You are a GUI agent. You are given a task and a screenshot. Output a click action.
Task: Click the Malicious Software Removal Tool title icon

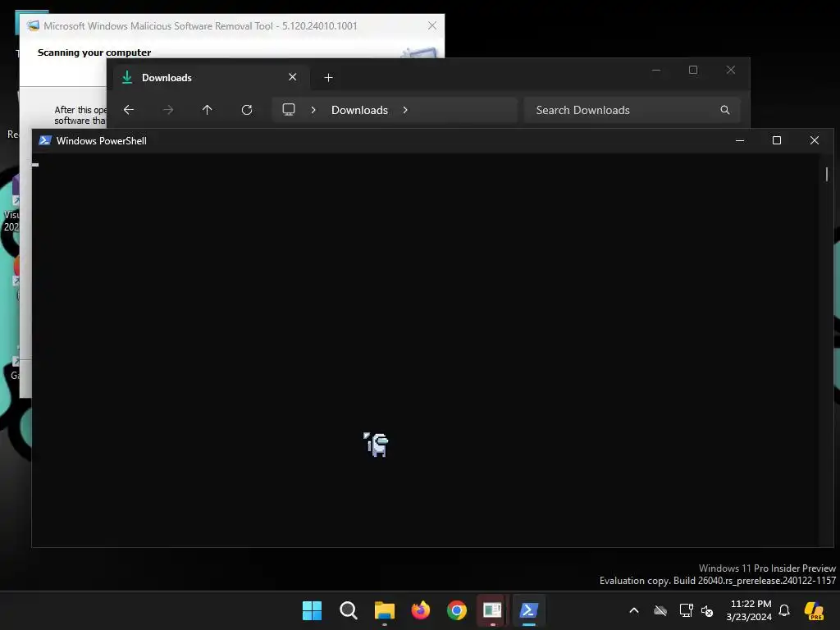coord(33,25)
